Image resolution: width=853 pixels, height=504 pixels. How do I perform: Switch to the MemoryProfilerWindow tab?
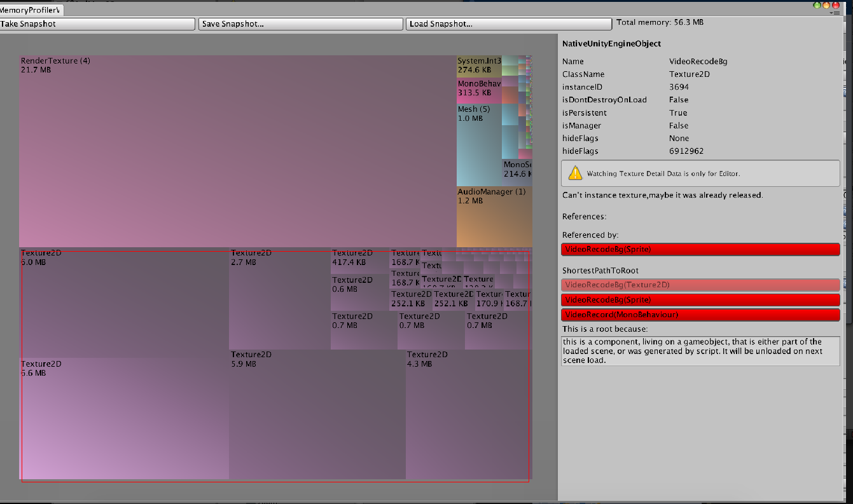[31, 10]
